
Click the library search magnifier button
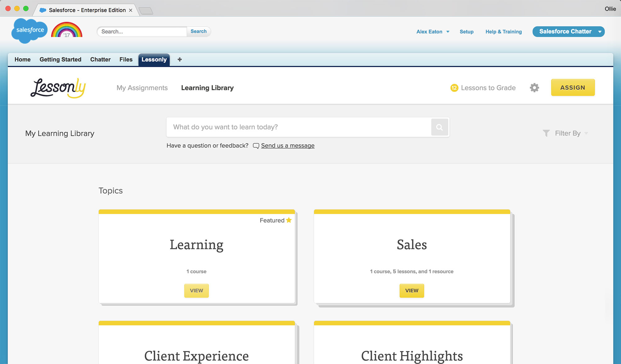click(x=439, y=127)
